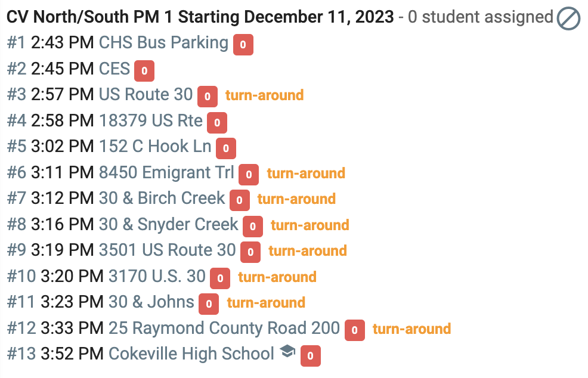Select the 30 & Snyder Creek stop
Viewport: 588px width, 378px height.
[x=168, y=224]
